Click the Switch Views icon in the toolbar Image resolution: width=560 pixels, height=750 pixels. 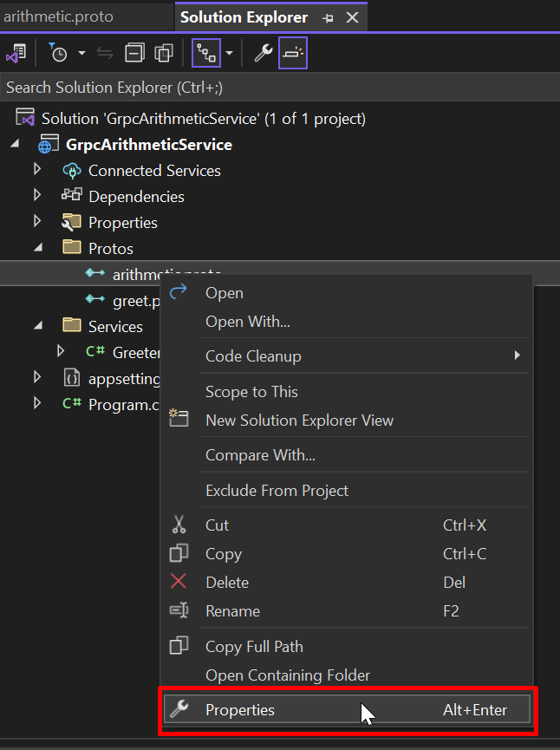(16, 54)
